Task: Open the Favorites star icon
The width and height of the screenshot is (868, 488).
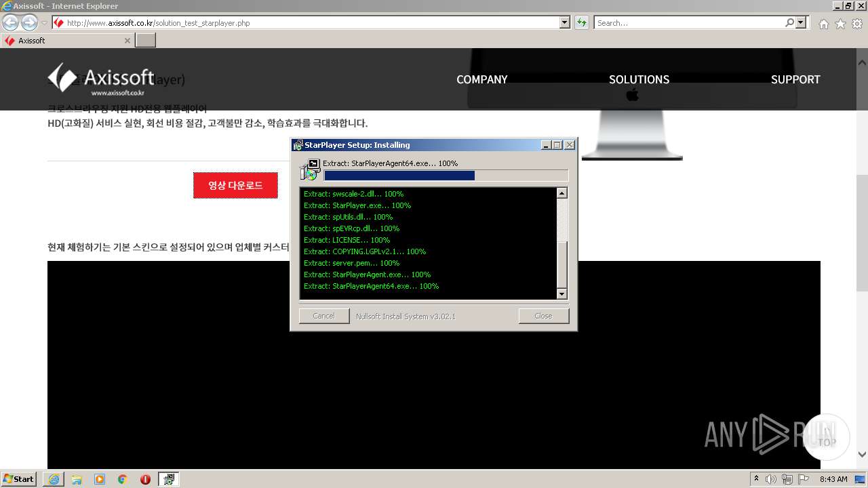Action: [840, 24]
